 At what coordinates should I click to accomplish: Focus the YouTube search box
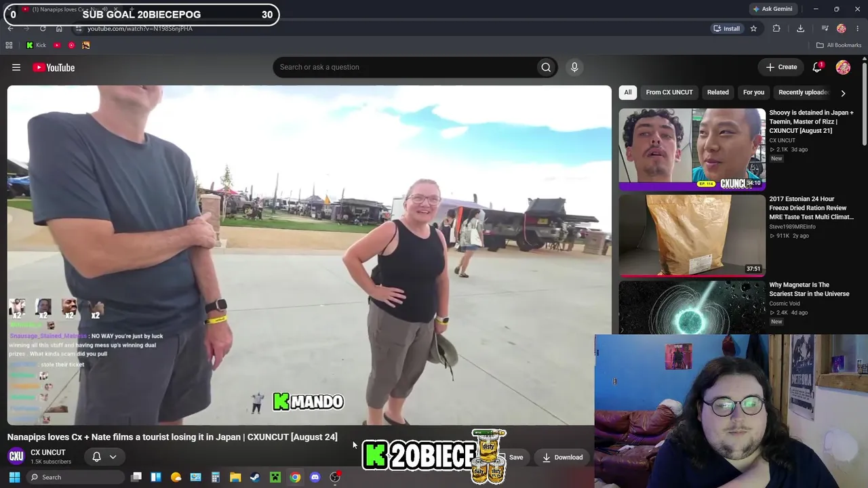pos(404,67)
